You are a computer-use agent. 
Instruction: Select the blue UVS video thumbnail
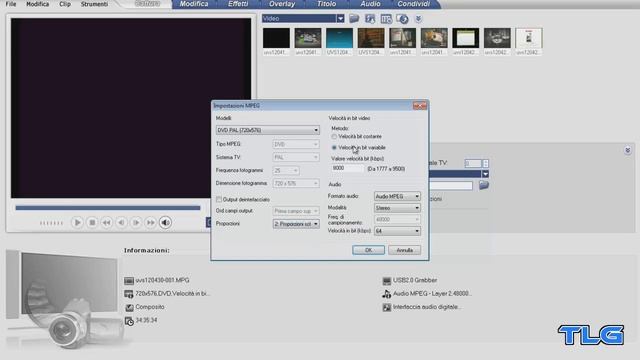[x=339, y=38]
